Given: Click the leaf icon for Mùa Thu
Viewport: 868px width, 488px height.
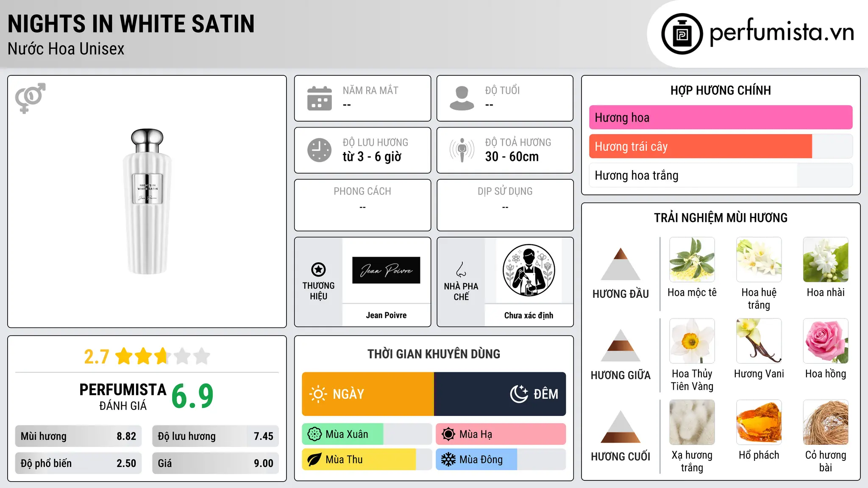Looking at the screenshot, I should [x=314, y=460].
